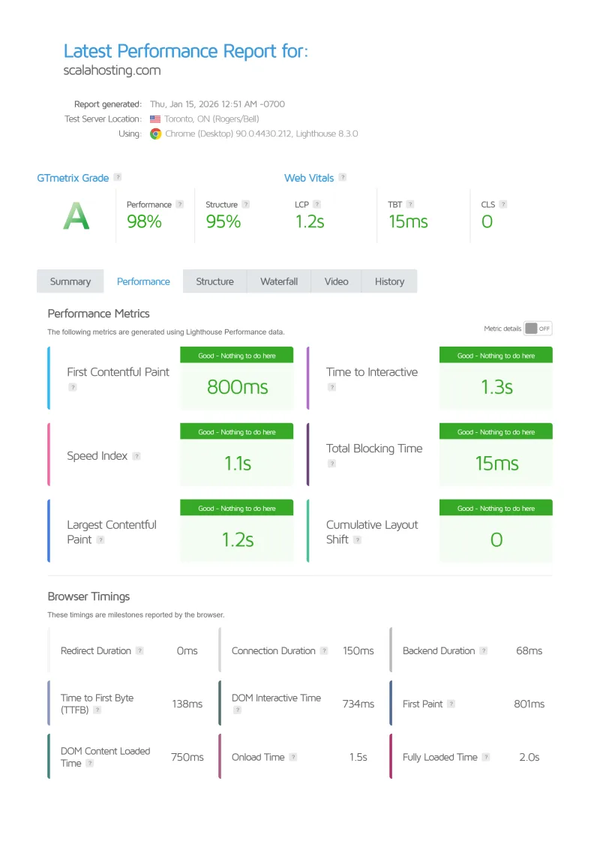Click the 138ms TTFB value

pos(187,704)
